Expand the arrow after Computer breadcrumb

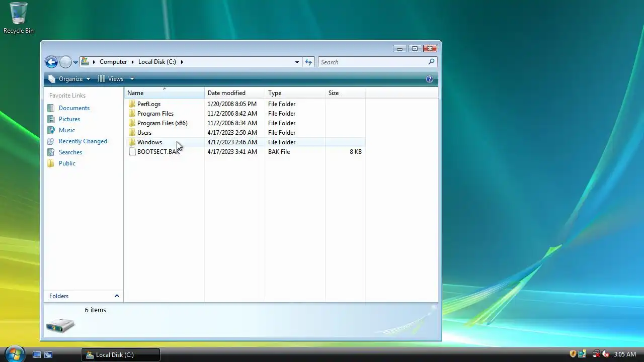[133, 62]
